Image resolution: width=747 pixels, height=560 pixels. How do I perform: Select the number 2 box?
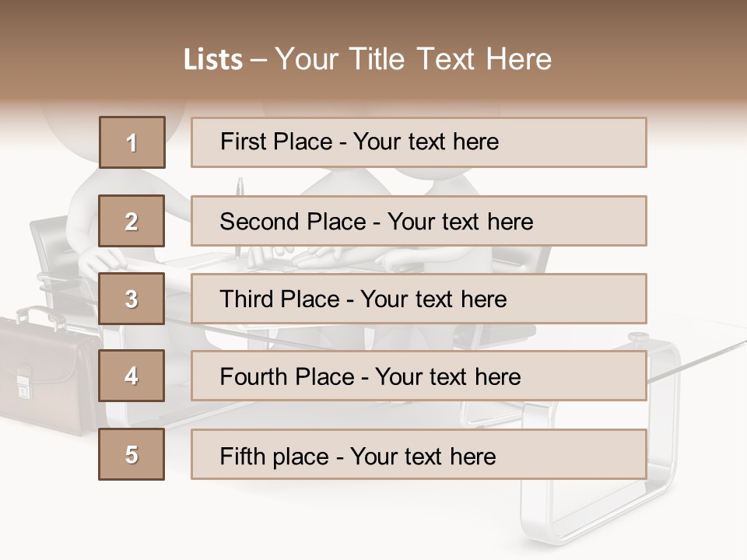(x=132, y=221)
